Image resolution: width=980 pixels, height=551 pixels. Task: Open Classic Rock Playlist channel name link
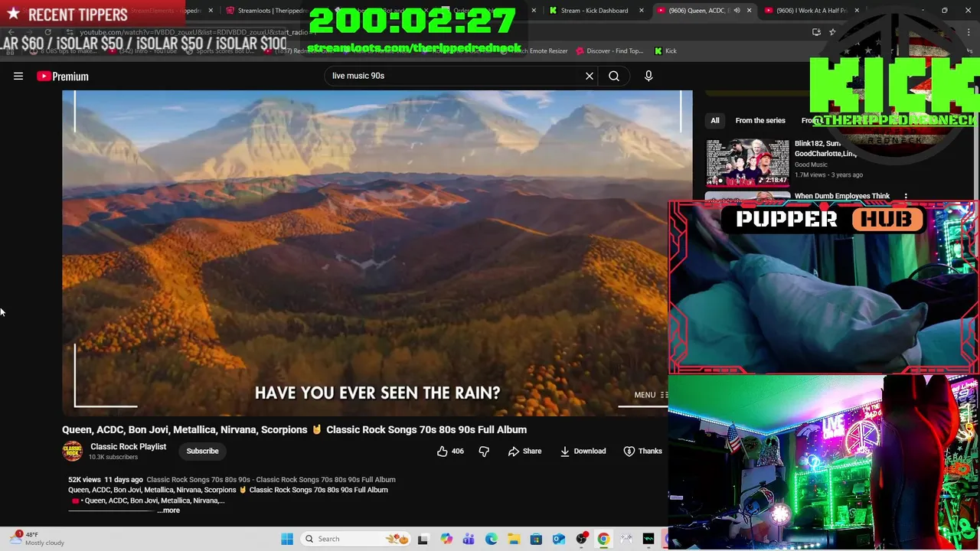click(128, 446)
